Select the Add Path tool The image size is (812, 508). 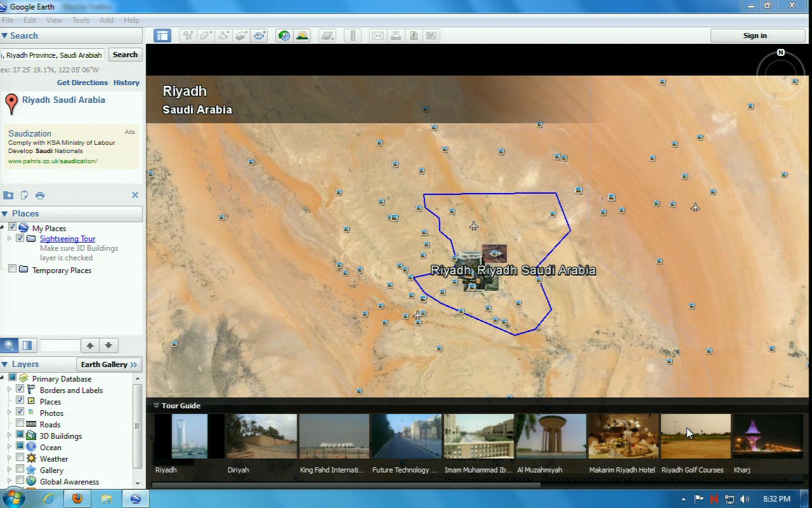pyautogui.click(x=223, y=36)
